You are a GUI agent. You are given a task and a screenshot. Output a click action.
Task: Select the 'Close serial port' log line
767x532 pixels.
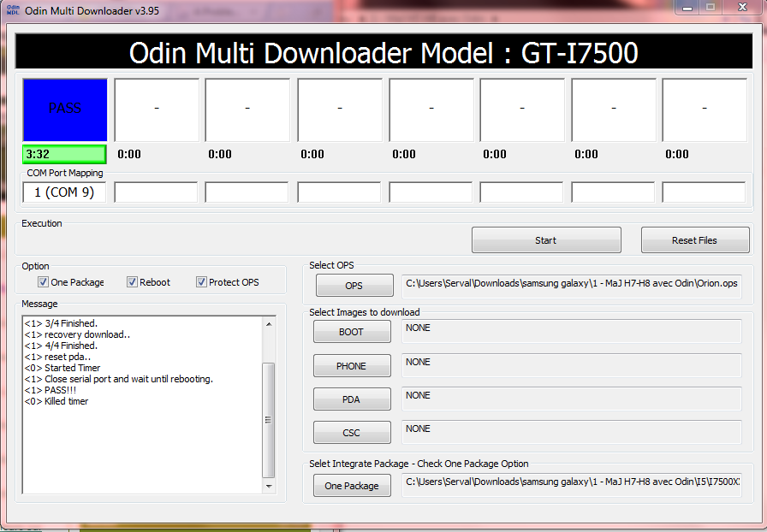[x=119, y=379]
